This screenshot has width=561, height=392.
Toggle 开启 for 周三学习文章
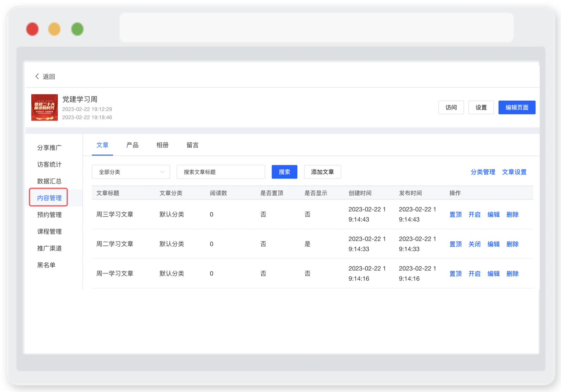click(474, 215)
